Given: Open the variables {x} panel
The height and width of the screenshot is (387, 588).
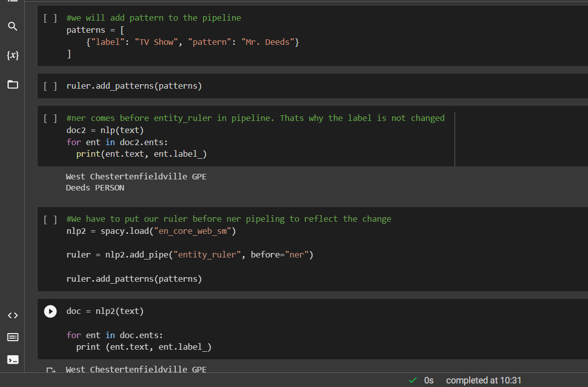Looking at the screenshot, I should coord(13,55).
